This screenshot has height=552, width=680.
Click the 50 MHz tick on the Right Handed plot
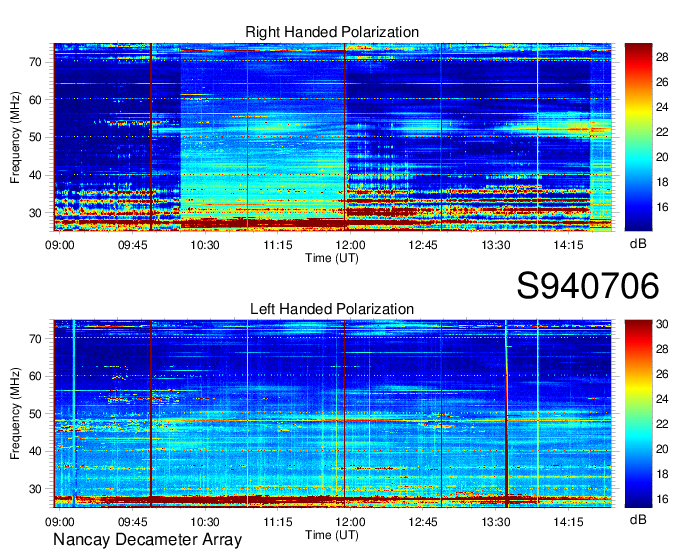pos(36,137)
